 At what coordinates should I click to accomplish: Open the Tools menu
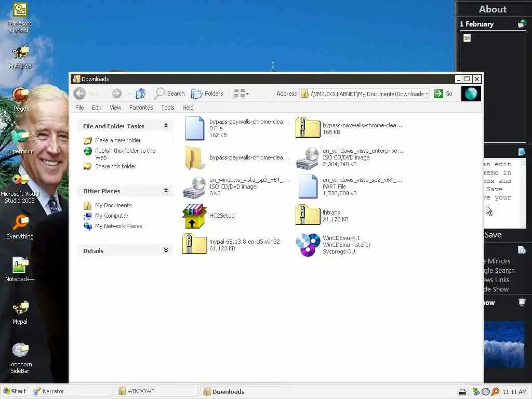(168, 108)
